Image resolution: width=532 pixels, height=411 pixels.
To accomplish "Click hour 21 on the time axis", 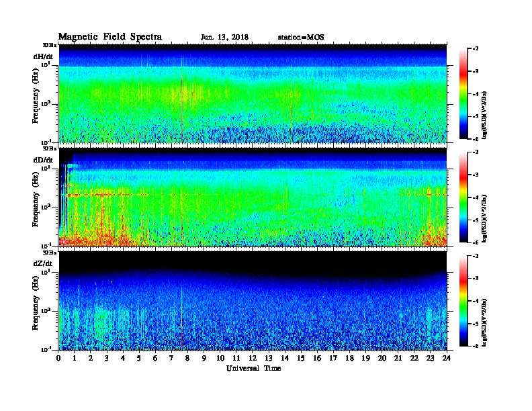I will pyautogui.click(x=398, y=358).
